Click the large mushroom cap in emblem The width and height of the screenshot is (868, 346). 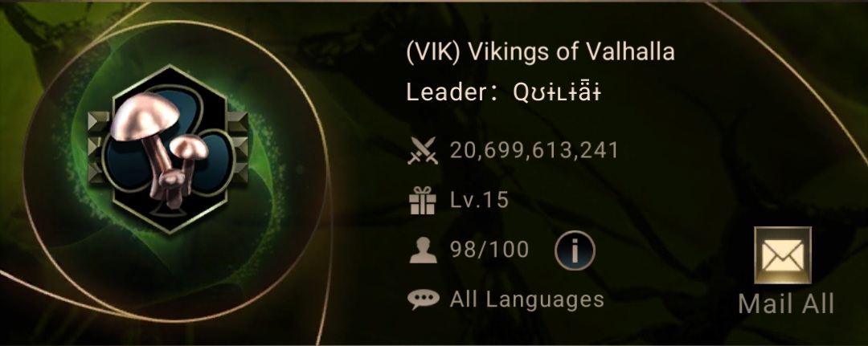pyautogui.click(x=145, y=115)
